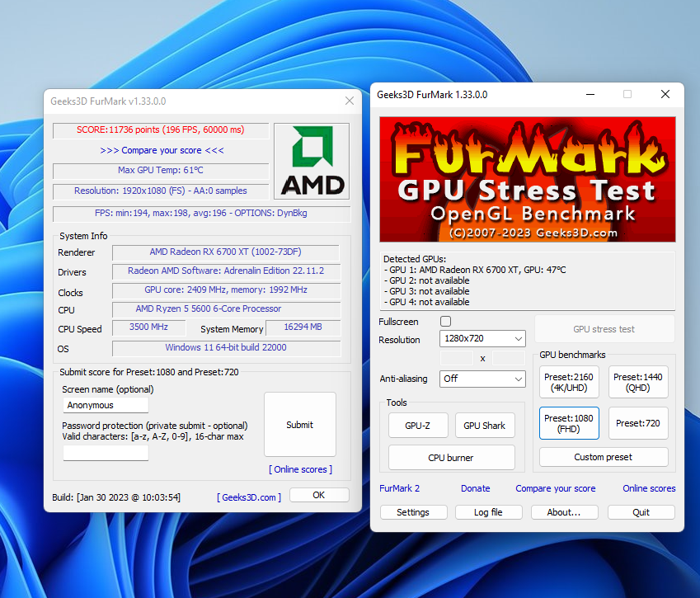Click the FPS: min:194, max:198 text
The width and height of the screenshot is (700, 598).
tap(201, 213)
